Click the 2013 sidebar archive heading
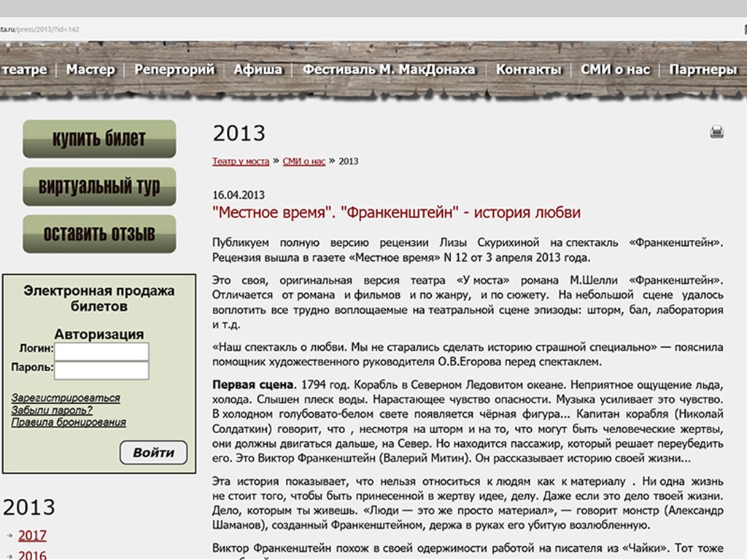Viewport: 747px width, 560px height. click(x=29, y=507)
